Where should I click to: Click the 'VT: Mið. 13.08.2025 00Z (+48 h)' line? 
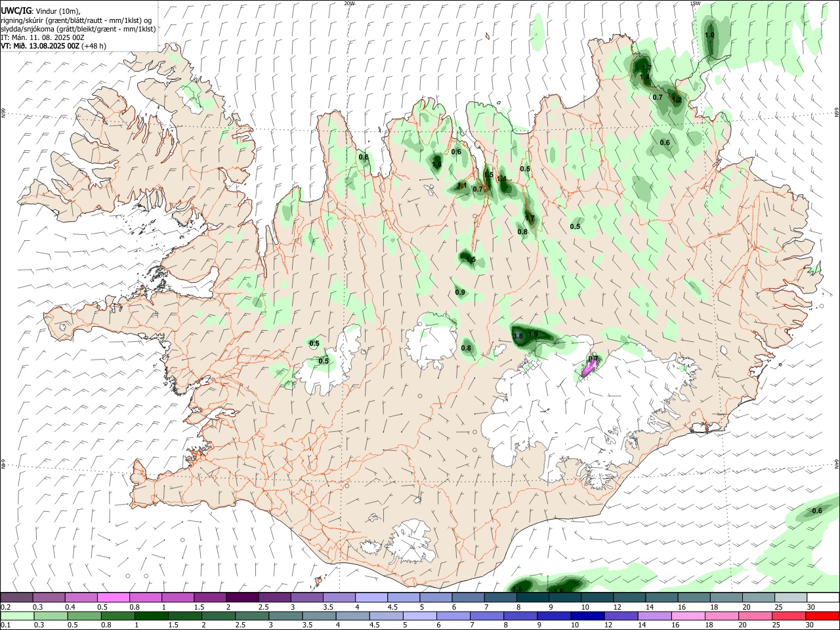(54, 46)
